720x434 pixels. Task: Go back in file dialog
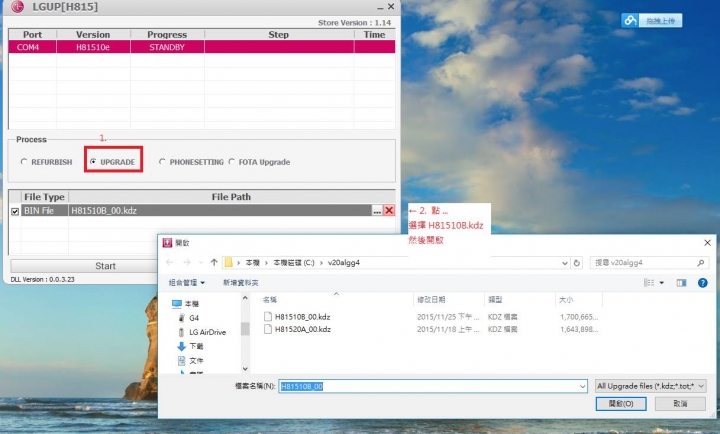(x=169, y=263)
